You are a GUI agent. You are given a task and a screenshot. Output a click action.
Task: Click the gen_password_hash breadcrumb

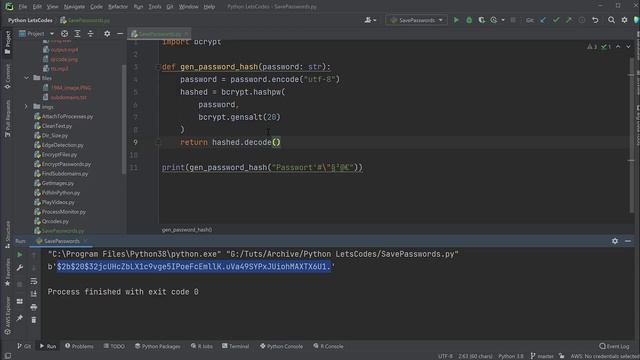187,230
